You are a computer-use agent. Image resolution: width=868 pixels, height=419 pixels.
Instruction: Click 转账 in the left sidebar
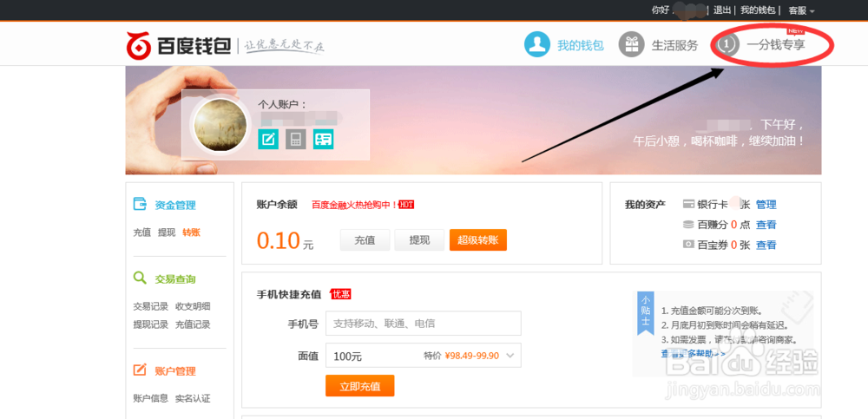pyautogui.click(x=191, y=232)
